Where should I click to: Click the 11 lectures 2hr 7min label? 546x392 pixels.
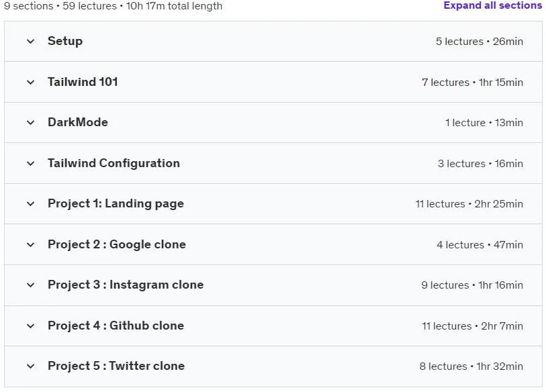tap(473, 326)
